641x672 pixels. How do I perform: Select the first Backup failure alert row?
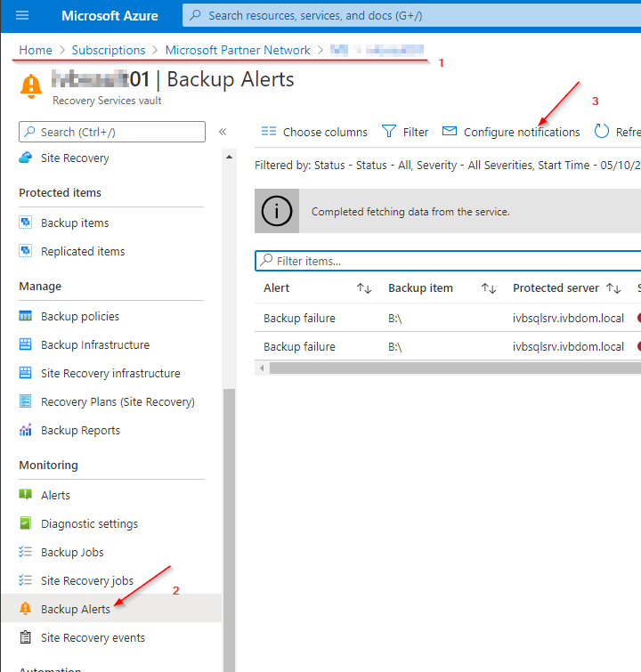(x=448, y=318)
